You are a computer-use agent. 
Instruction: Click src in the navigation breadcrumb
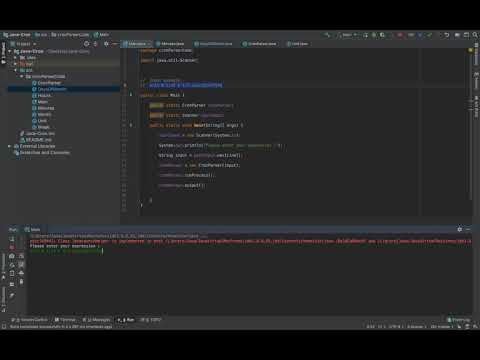tap(41, 35)
